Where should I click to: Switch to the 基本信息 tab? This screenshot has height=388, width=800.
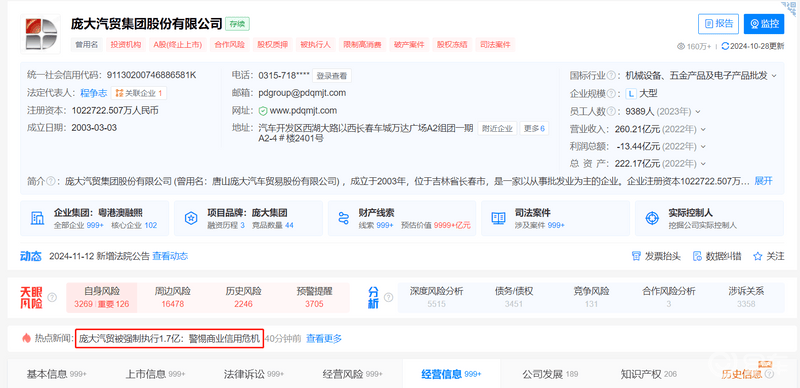tap(57, 374)
